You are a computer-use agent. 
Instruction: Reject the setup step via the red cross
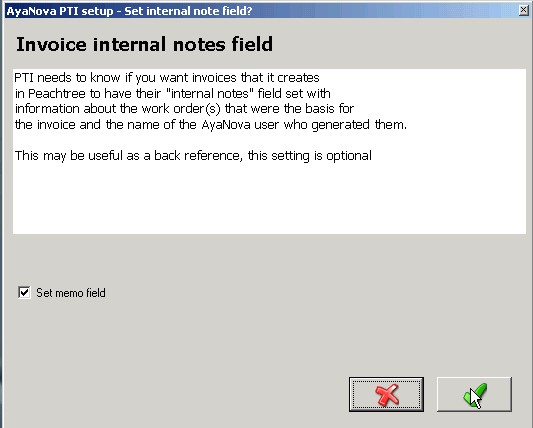point(386,394)
